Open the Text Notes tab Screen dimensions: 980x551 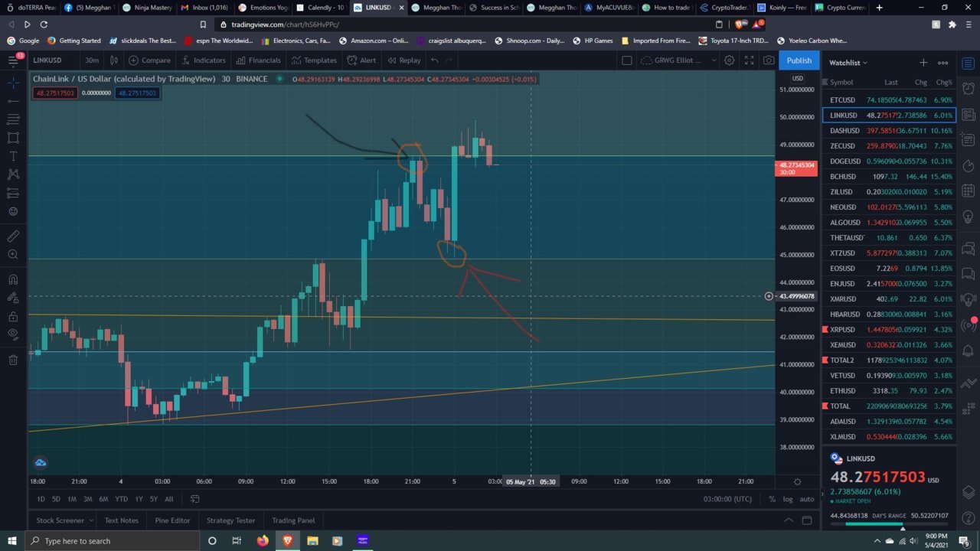tap(121, 520)
